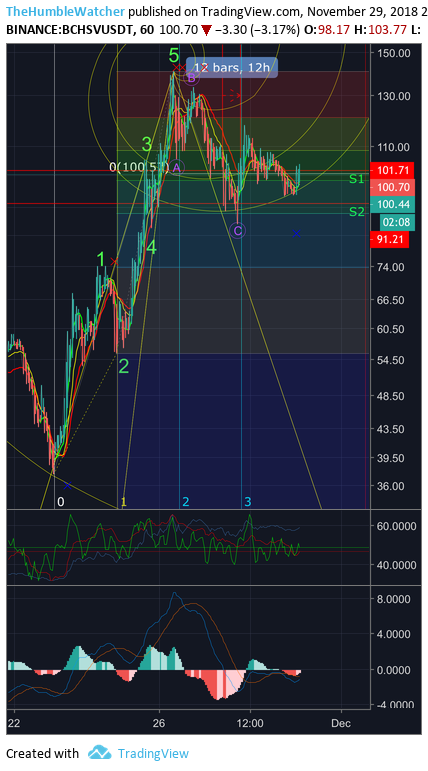Click the red 101.71 price tag
Screen dimensions: 428x771
393,171
